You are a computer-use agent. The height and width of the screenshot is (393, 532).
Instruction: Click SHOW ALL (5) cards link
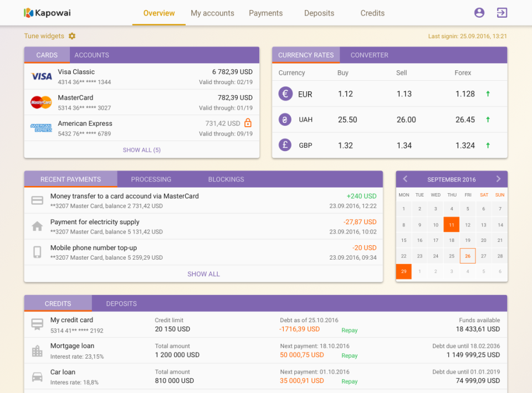[x=141, y=150]
